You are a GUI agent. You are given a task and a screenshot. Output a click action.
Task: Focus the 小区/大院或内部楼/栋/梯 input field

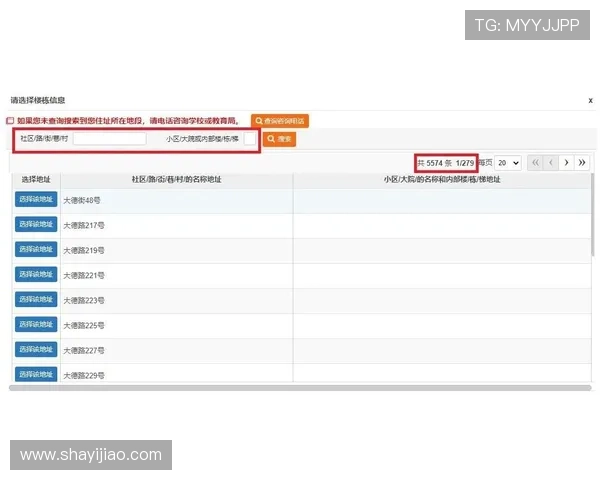point(249,139)
